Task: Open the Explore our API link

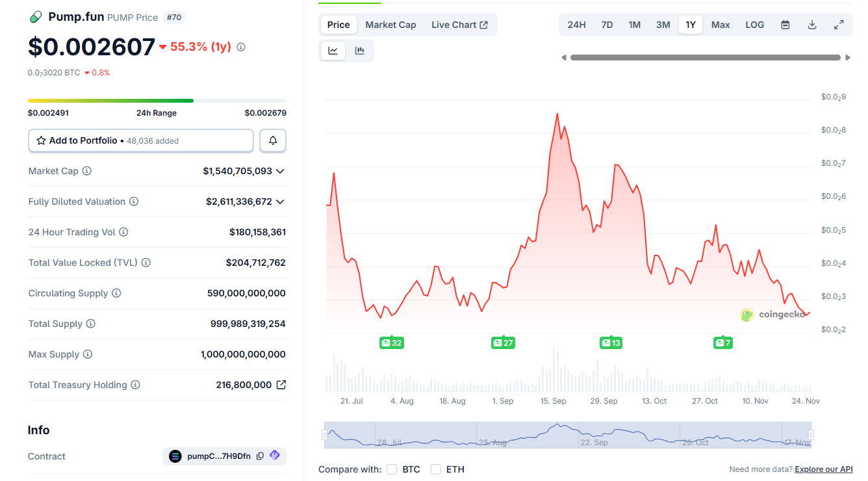Action: [x=824, y=469]
